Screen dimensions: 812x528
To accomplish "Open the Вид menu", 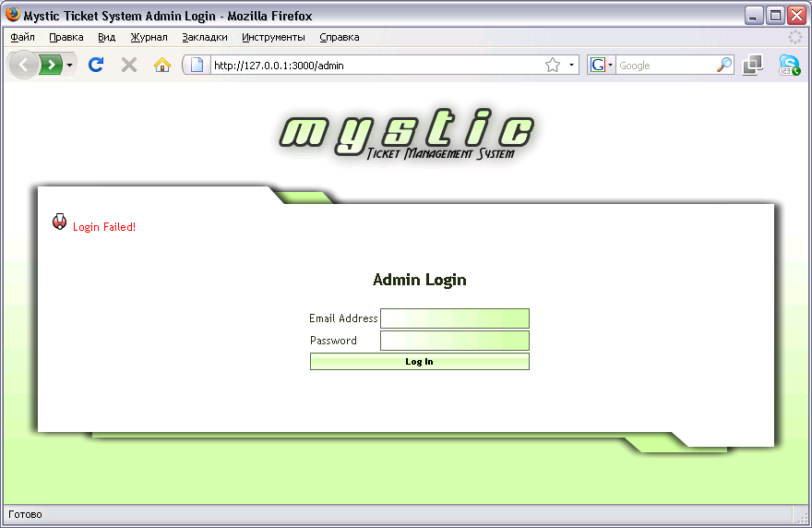I will click(x=107, y=37).
